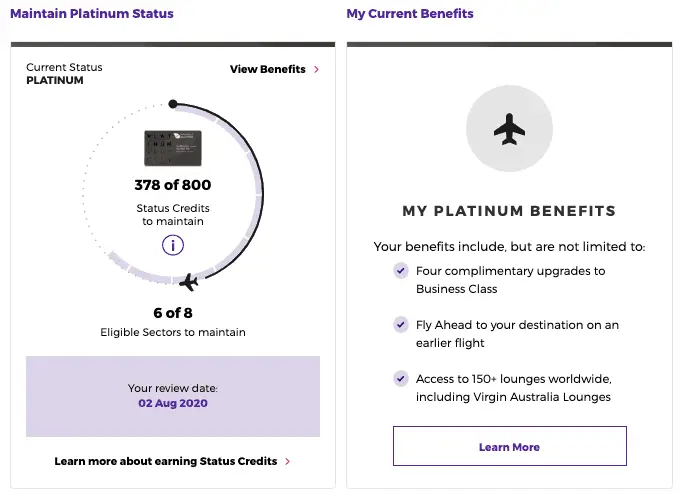The width and height of the screenshot is (681, 499).
Task: Expand View Benefits using the red chevron
Action: point(317,70)
